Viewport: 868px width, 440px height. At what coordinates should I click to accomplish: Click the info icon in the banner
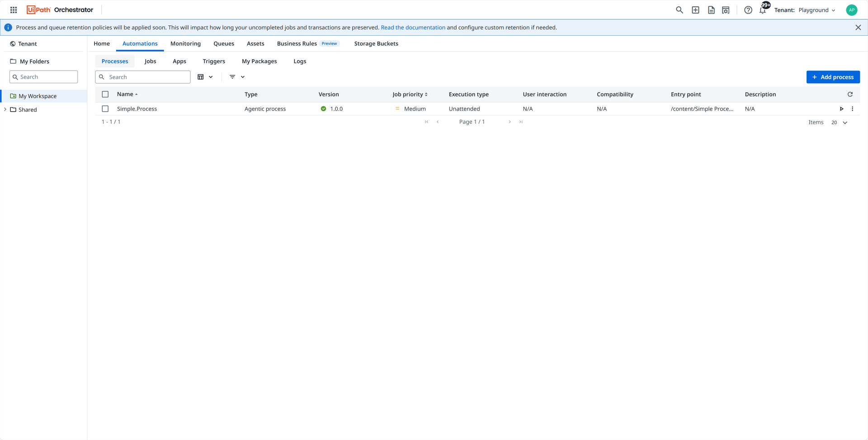(x=8, y=28)
